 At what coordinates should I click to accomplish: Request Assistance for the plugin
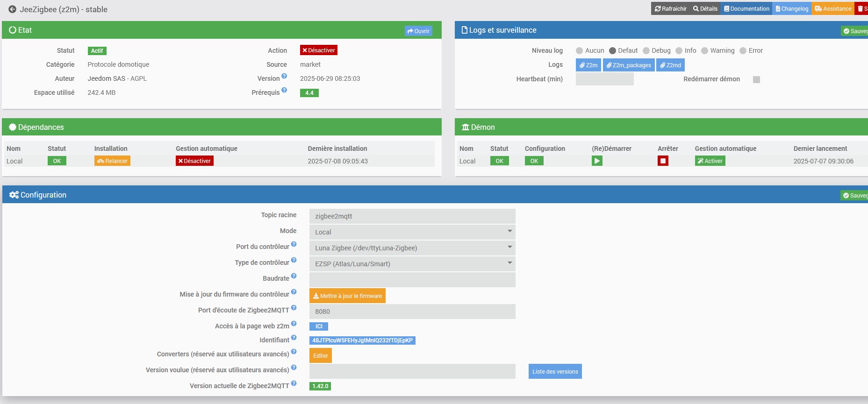tap(833, 8)
